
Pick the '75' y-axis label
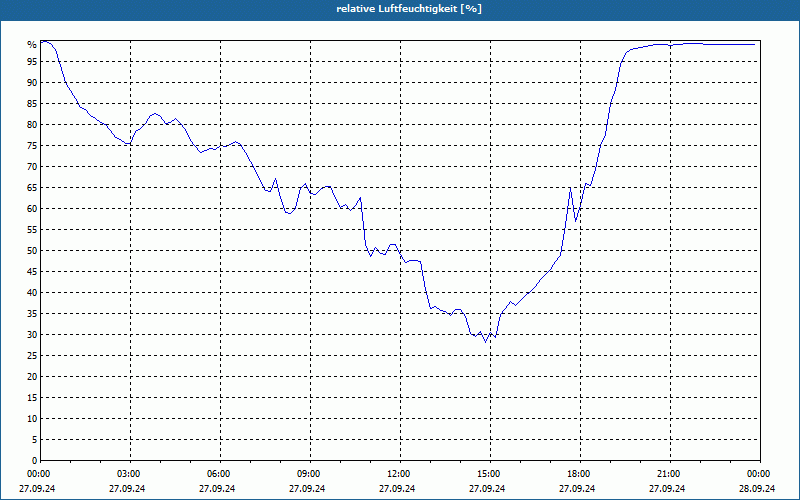(32, 146)
